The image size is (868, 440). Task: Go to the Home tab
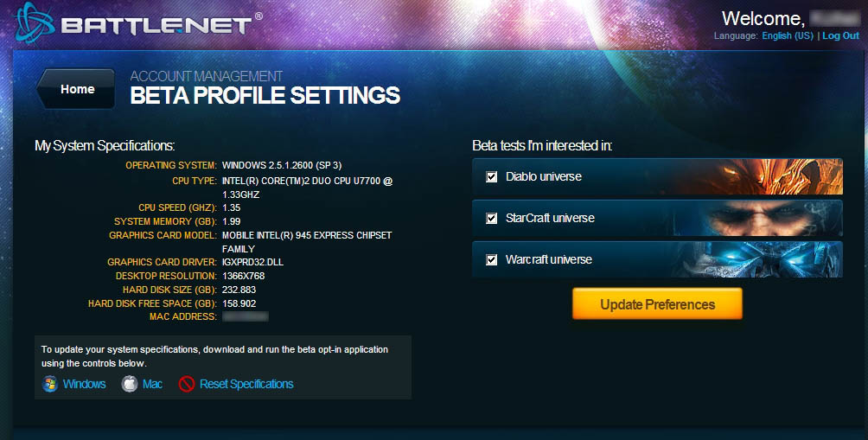[x=77, y=89]
